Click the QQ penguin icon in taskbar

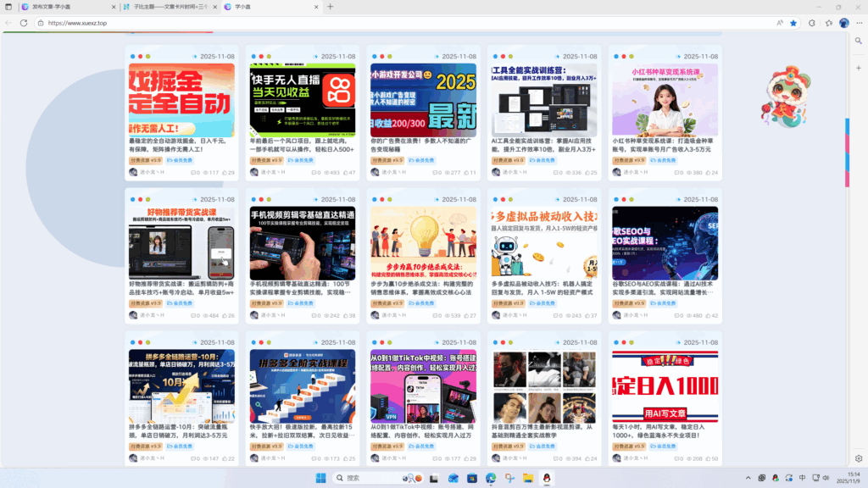(547, 479)
